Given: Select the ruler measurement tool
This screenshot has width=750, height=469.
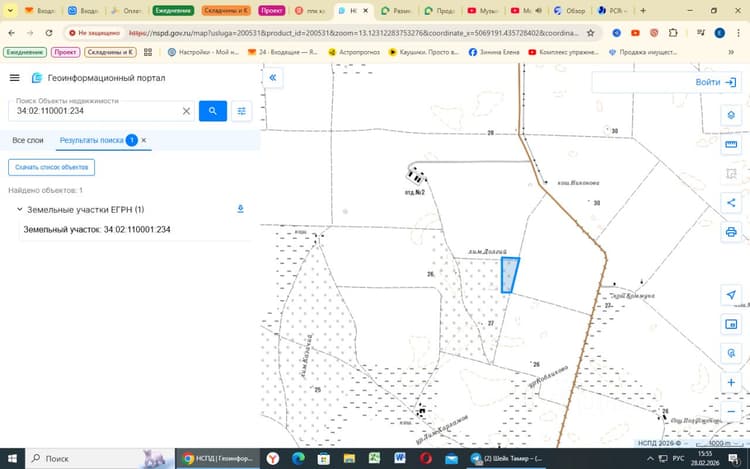Looking at the screenshot, I should point(731,144).
